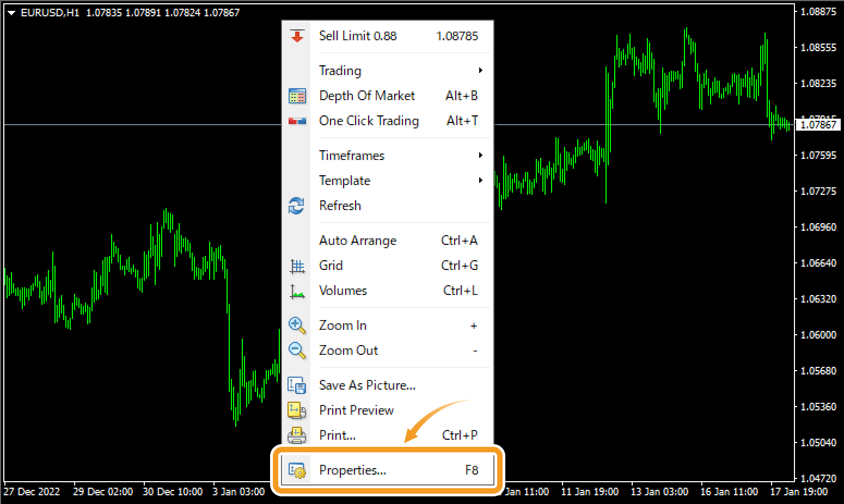The width and height of the screenshot is (844, 504).
Task: Choose Properties... from the context menu
Action: (353, 470)
